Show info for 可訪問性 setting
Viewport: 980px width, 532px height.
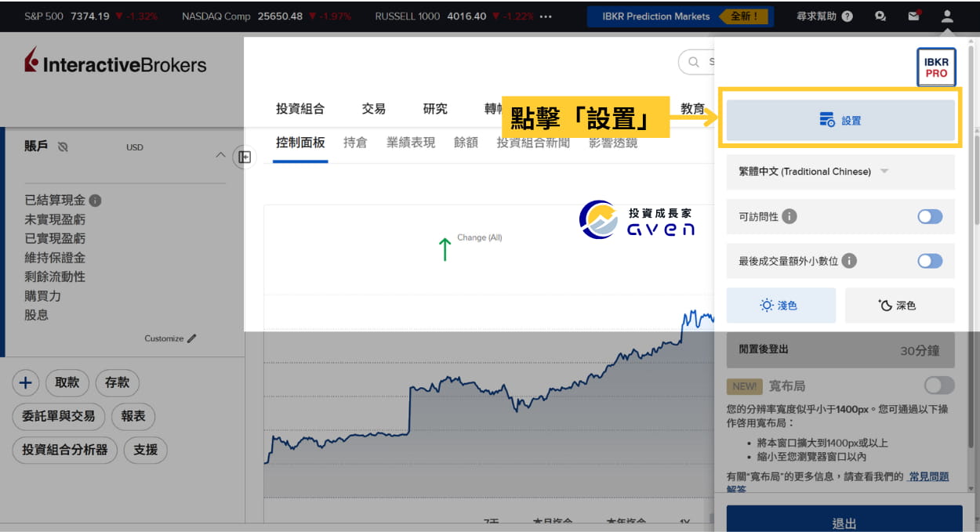click(x=789, y=216)
